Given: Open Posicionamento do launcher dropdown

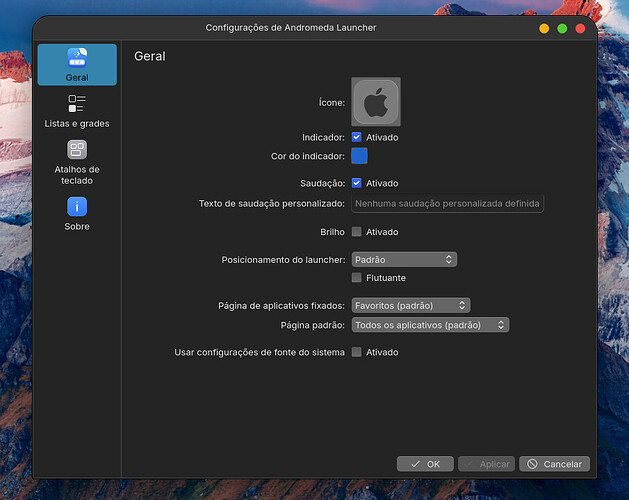Looking at the screenshot, I should (404, 260).
